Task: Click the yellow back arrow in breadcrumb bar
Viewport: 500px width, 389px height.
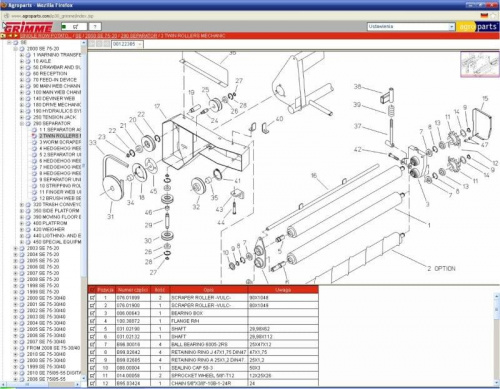Action: pyautogui.click(x=10, y=35)
